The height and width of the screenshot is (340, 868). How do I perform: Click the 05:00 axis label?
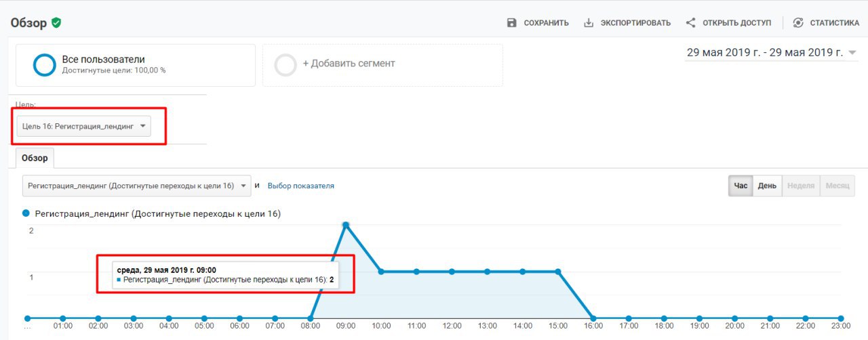point(204,326)
